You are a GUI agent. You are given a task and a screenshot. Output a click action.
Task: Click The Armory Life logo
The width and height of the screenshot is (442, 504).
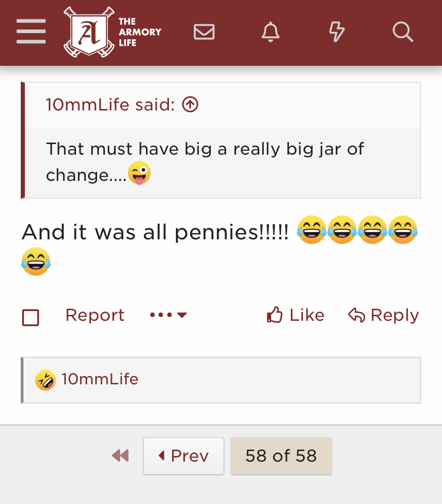click(112, 32)
